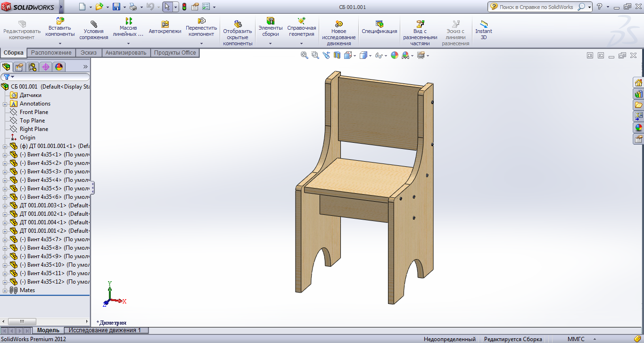Create Вид с разнесенными частями
644x343 pixels.
tap(420, 33)
